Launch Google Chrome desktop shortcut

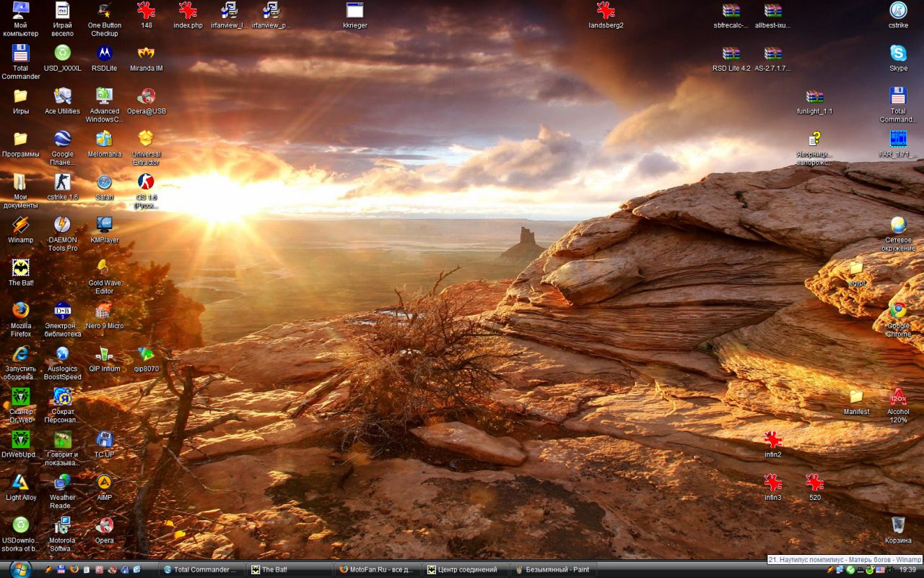click(899, 320)
